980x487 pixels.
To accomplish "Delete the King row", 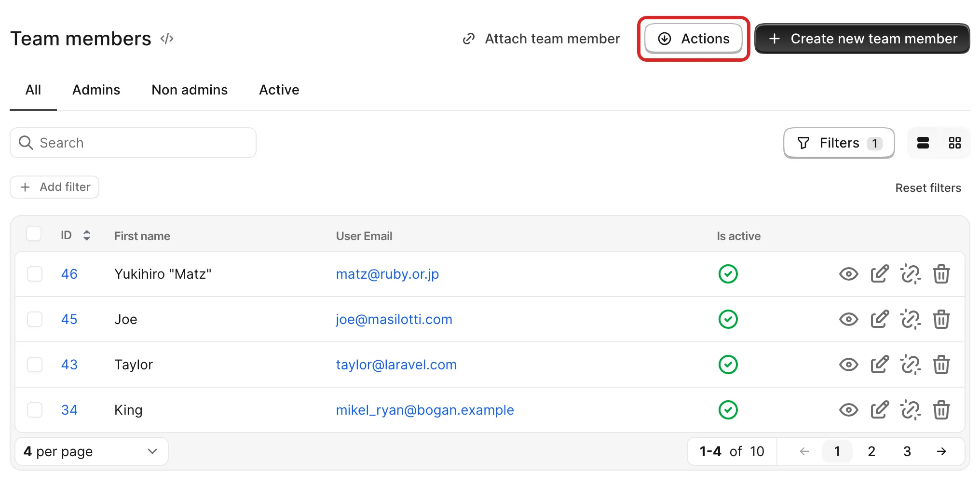I will click(941, 410).
